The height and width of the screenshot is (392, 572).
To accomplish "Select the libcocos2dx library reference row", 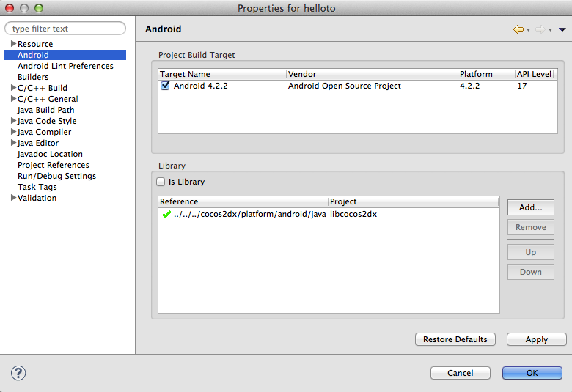I will click(x=293, y=214).
